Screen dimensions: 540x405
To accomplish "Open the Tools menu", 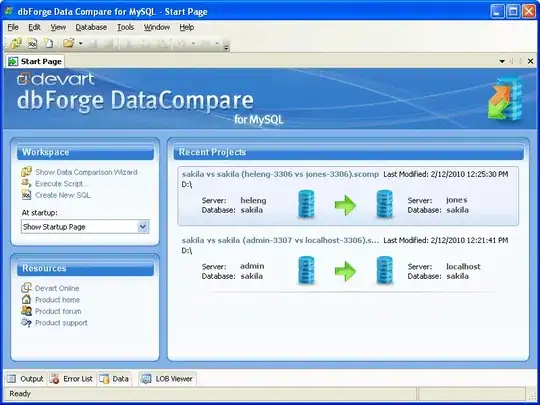I will tap(125, 27).
